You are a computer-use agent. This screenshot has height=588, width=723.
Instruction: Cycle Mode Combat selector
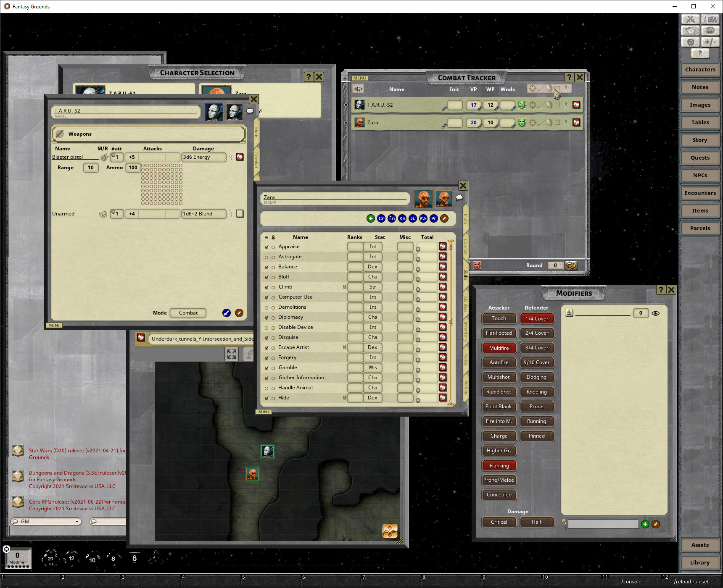[188, 313]
